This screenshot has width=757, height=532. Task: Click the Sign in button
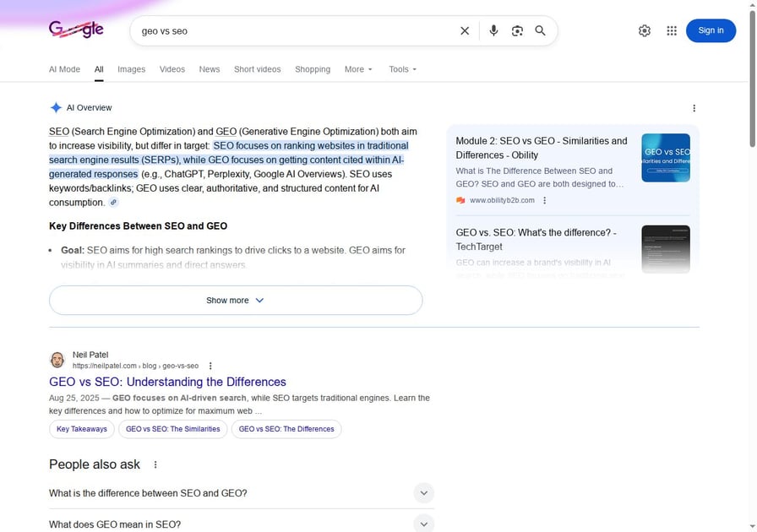pos(711,30)
